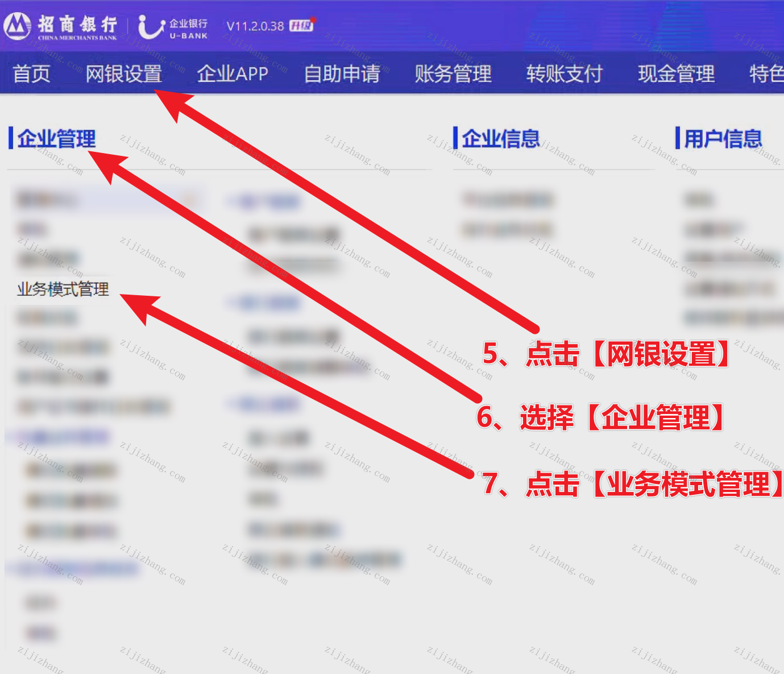This screenshot has height=674, width=784.
Task: Click the U-BANK swoosh logo icon
Action: point(151,27)
